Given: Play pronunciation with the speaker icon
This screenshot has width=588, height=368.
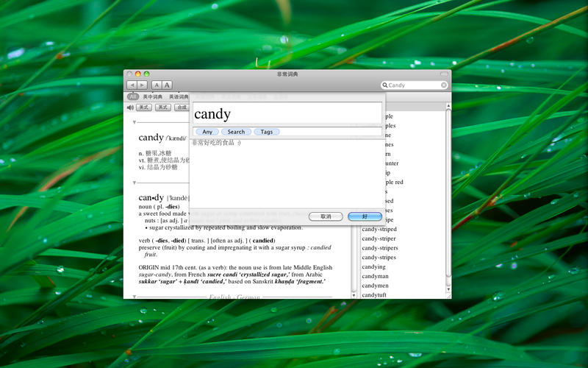Looking at the screenshot, I should (130, 107).
